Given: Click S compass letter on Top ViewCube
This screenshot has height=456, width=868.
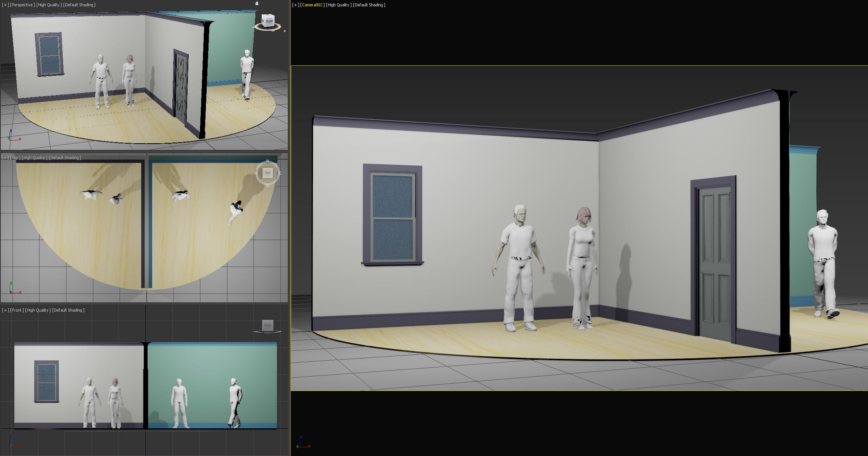Looking at the screenshot, I should pos(268,185).
